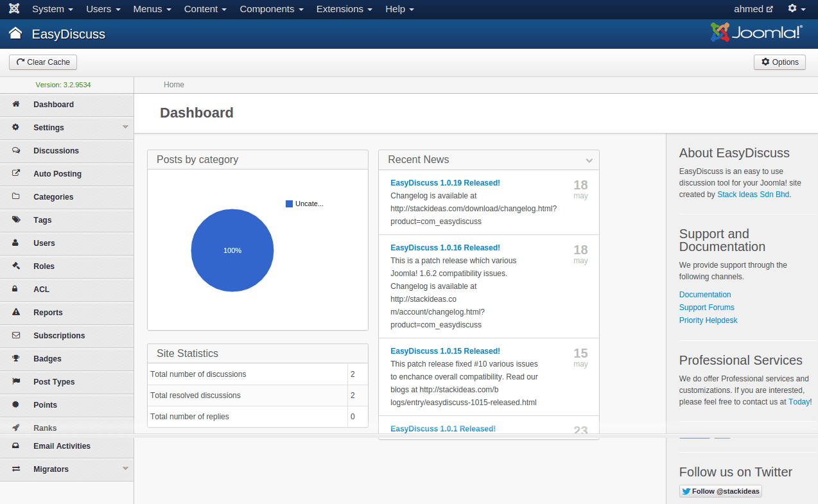Click the blue Uncate... legend swatch
This screenshot has height=504, width=818.
click(x=289, y=204)
